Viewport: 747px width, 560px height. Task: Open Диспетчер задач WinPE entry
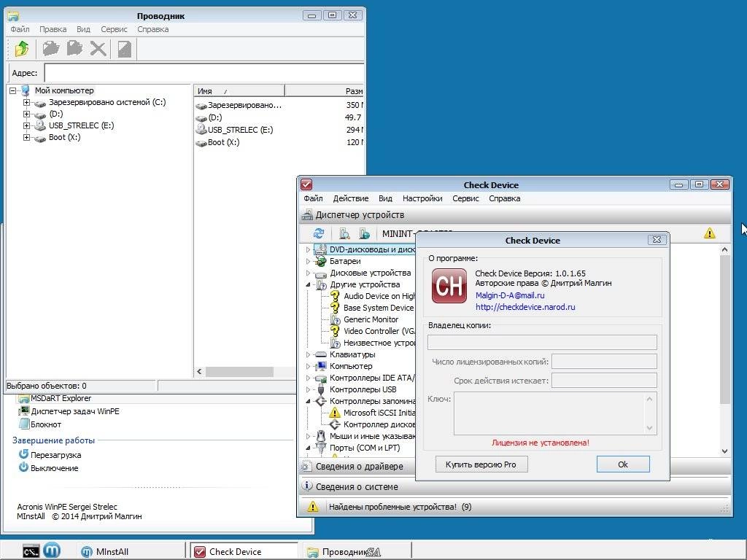click(x=75, y=411)
